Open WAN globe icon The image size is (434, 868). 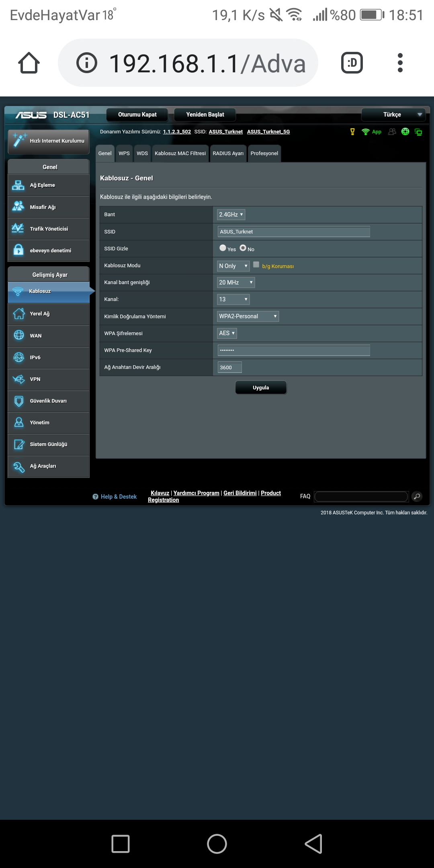[x=19, y=335]
